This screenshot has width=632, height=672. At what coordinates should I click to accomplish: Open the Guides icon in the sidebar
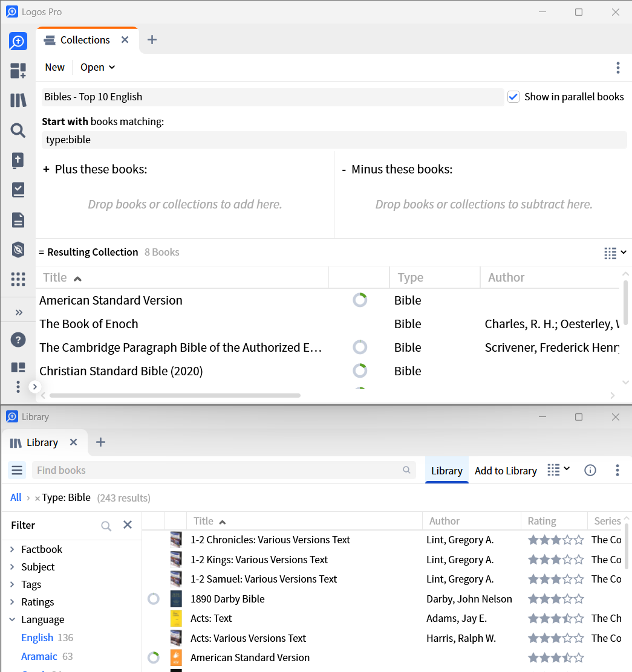point(18,190)
